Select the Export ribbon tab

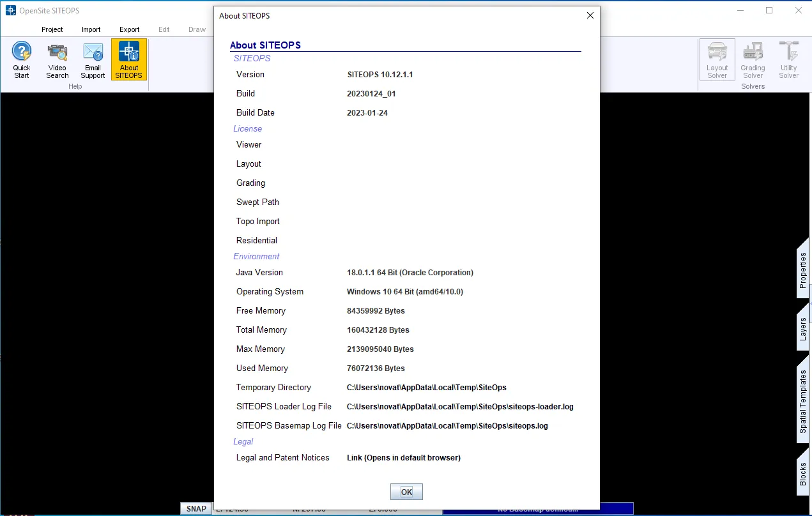130,29
